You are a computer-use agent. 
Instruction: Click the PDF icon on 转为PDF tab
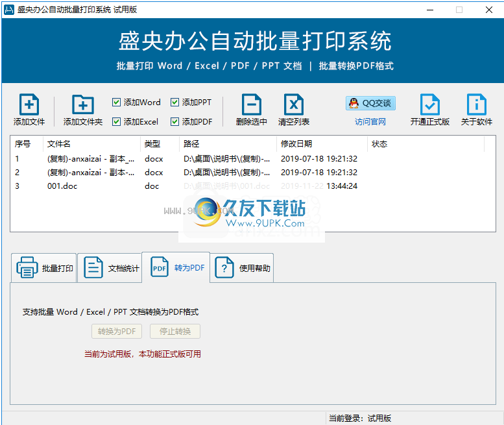coord(160,267)
